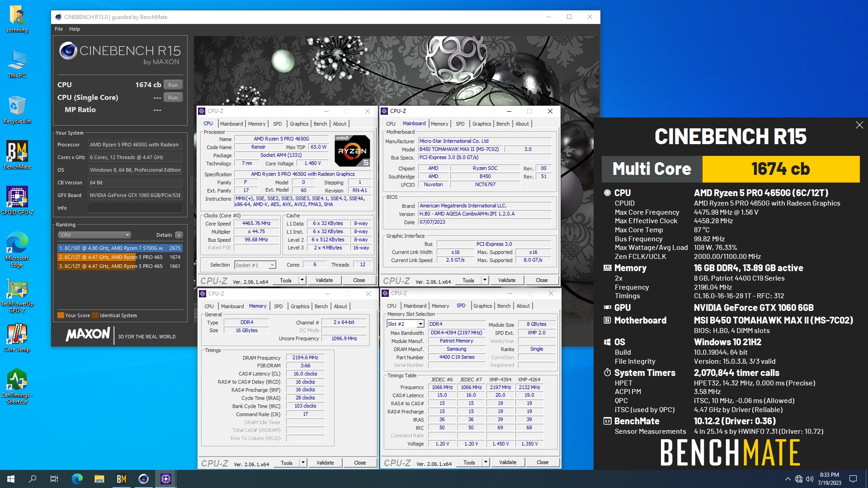
Task: Open the volume control in system tray
Action: point(810,479)
